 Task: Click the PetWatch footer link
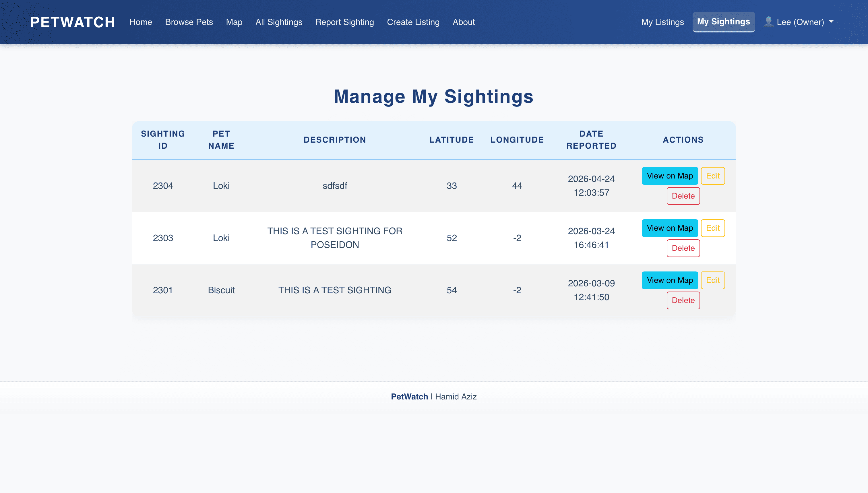(x=409, y=397)
